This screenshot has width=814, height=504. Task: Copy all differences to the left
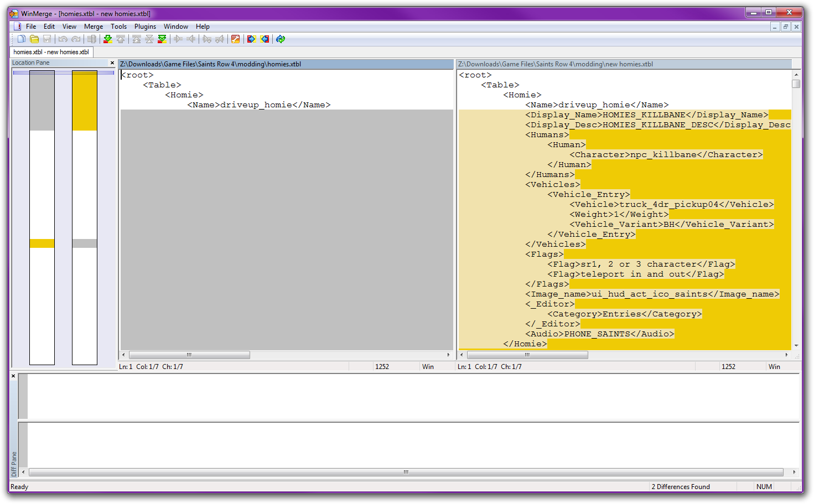pyautogui.click(x=265, y=39)
